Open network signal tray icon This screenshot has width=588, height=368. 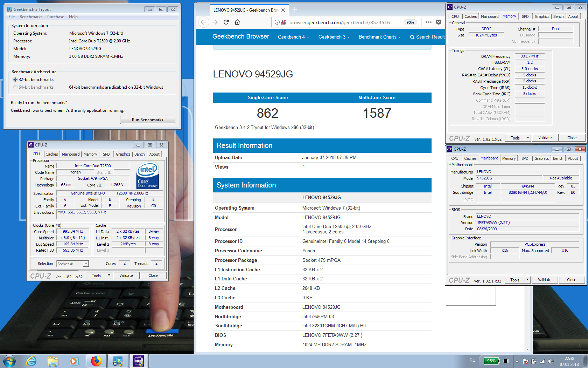(542, 361)
